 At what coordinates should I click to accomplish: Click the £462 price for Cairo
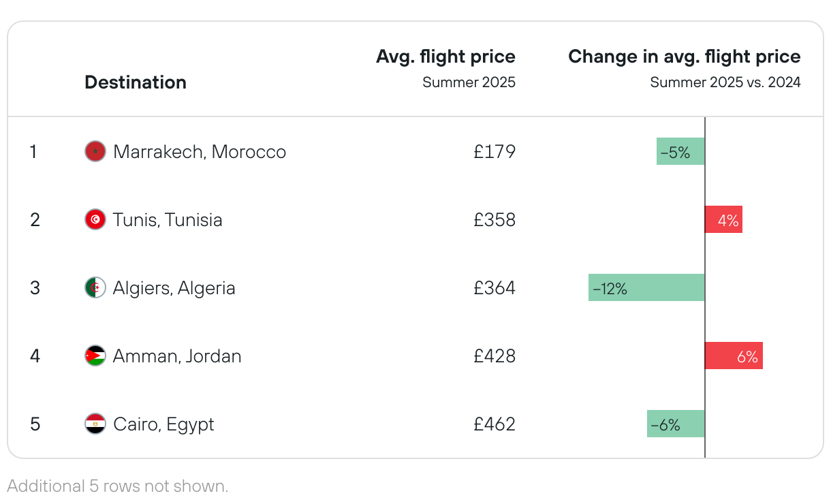pyautogui.click(x=495, y=424)
